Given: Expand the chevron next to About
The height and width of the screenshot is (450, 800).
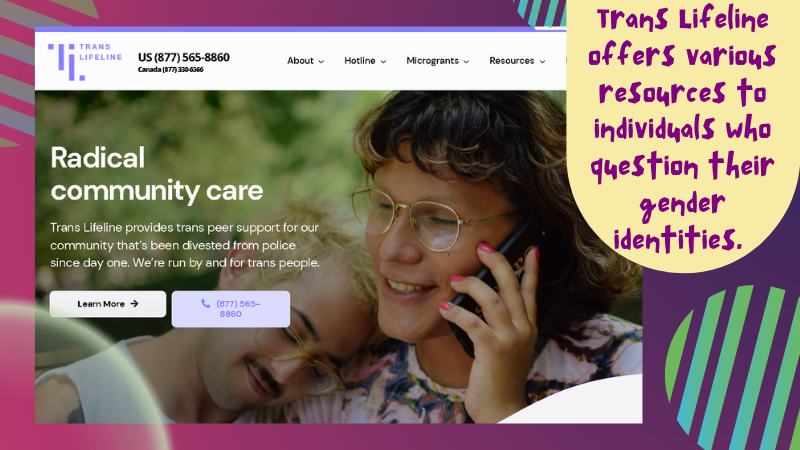Looking at the screenshot, I should (x=321, y=61).
